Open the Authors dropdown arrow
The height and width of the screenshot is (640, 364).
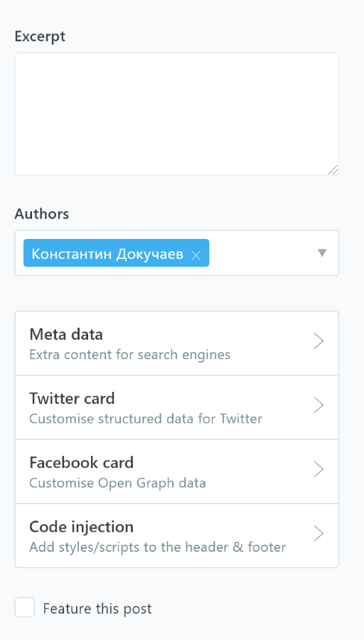click(322, 253)
